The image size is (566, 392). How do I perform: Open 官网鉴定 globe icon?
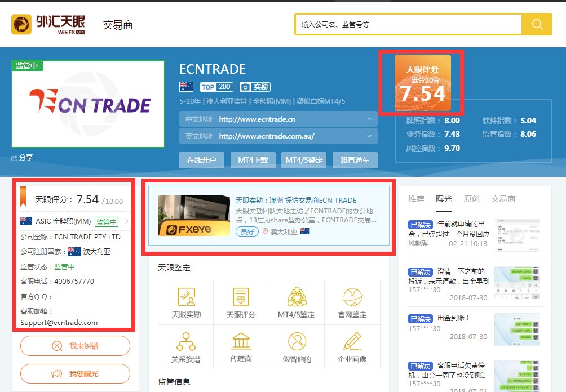coord(352,297)
